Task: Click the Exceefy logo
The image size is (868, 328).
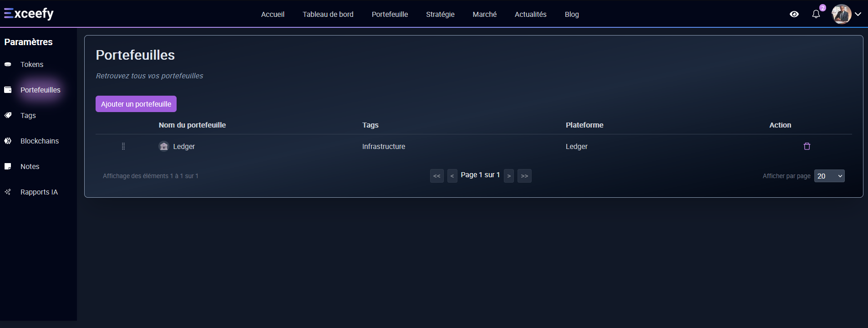Action: point(29,14)
